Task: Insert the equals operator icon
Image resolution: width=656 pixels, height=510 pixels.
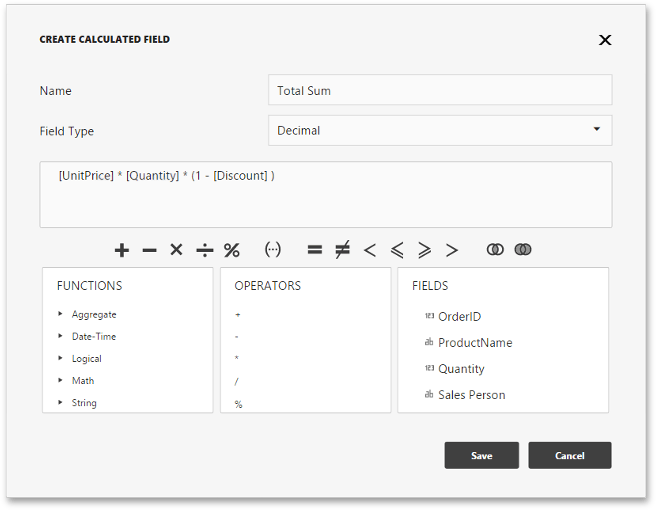Action: pyautogui.click(x=315, y=250)
